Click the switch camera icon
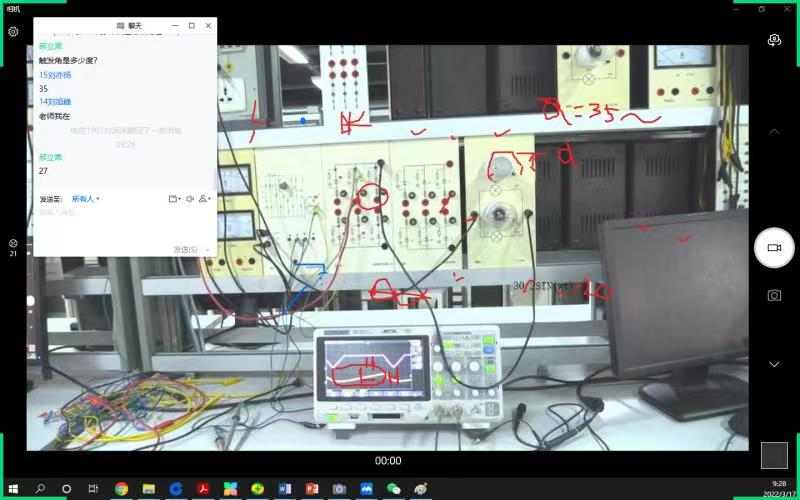Viewport: 800px width, 500px height. click(x=774, y=40)
